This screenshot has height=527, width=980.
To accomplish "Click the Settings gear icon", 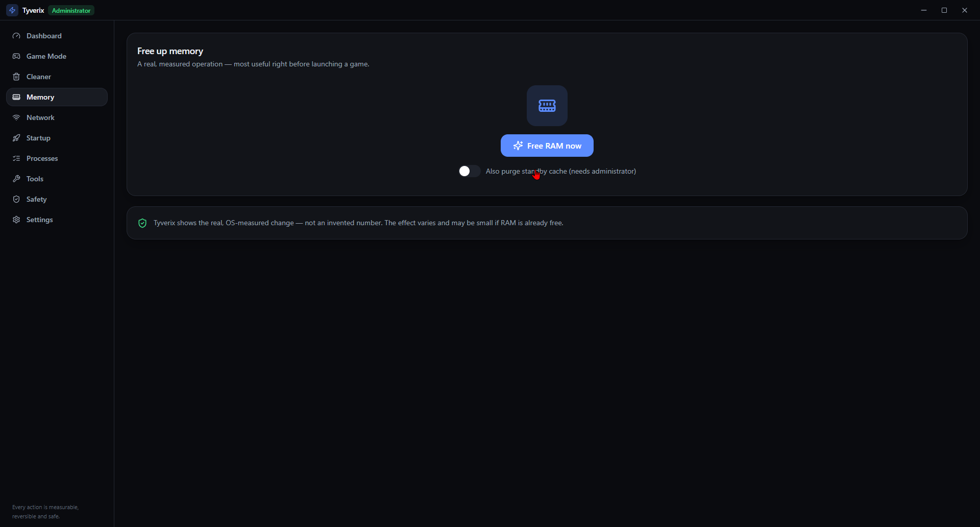I will pos(16,220).
